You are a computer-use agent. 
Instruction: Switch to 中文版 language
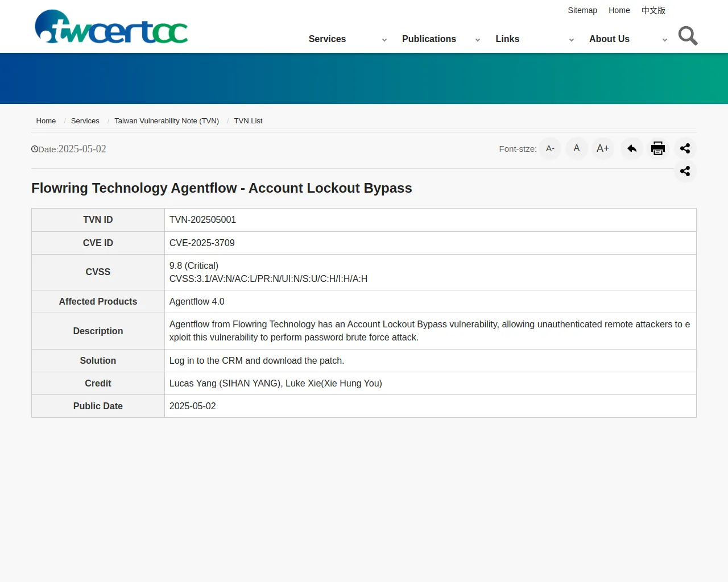(653, 10)
